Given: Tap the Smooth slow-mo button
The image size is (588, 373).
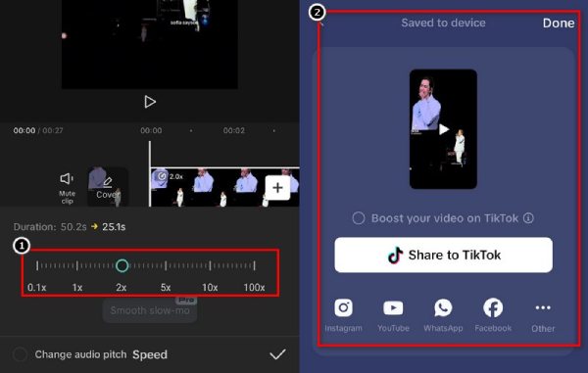Looking at the screenshot, I should point(150,310).
